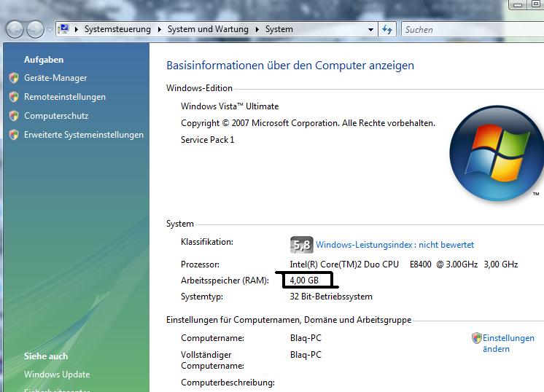Viewport: 544px width, 392px height.
Task: Open Windows-Leistungsindex: nicht bewertet link
Action: point(395,245)
